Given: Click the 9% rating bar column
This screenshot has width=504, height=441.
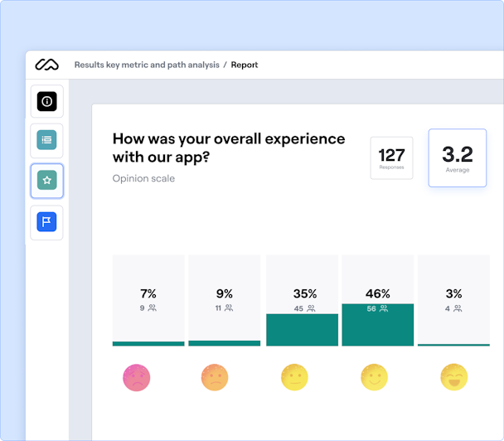Looking at the screenshot, I should click(225, 300).
